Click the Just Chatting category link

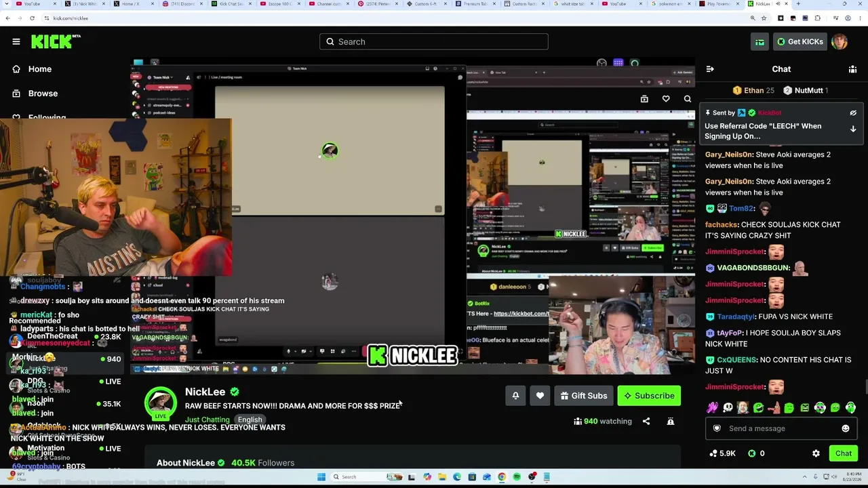(x=208, y=420)
